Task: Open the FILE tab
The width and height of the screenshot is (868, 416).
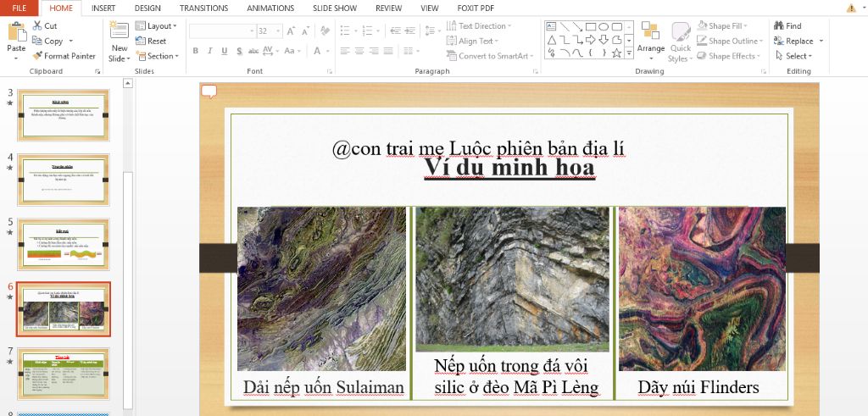Action: pyautogui.click(x=19, y=8)
